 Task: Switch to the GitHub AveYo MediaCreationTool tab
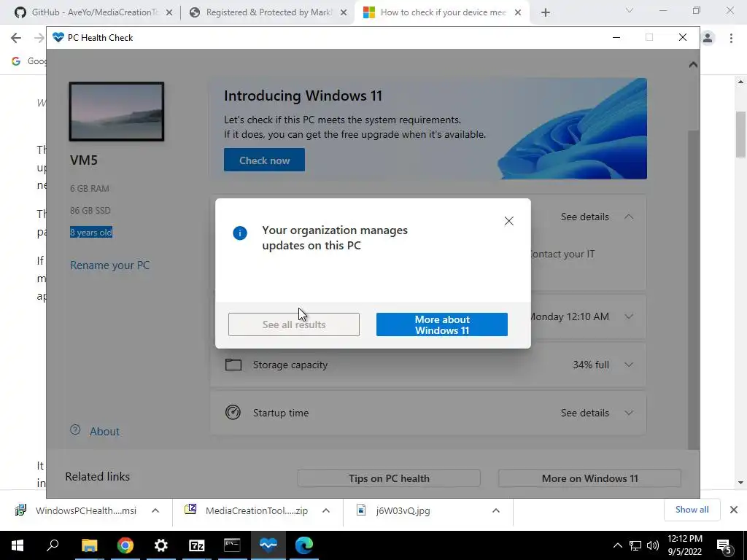tap(94, 12)
